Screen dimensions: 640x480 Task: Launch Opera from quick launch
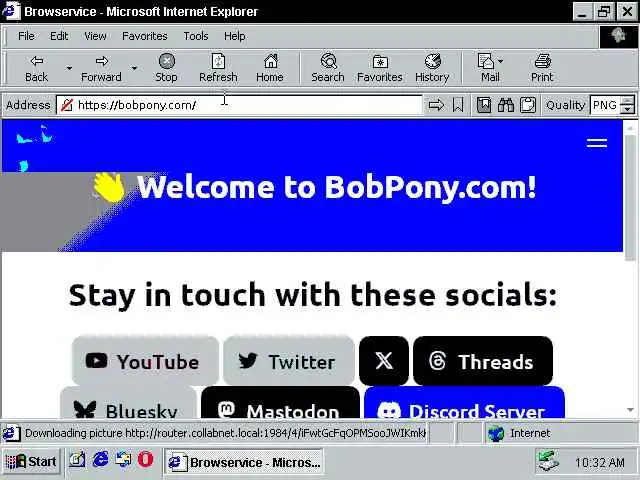coord(145,460)
